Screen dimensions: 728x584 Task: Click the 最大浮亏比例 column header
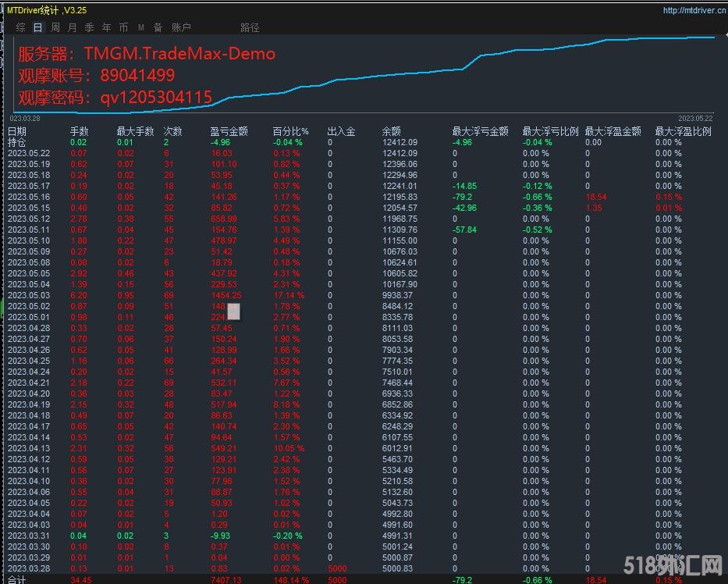(551, 131)
